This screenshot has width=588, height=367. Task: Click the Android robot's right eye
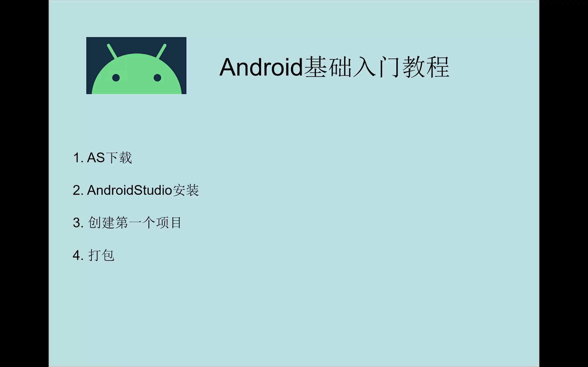[x=157, y=78]
